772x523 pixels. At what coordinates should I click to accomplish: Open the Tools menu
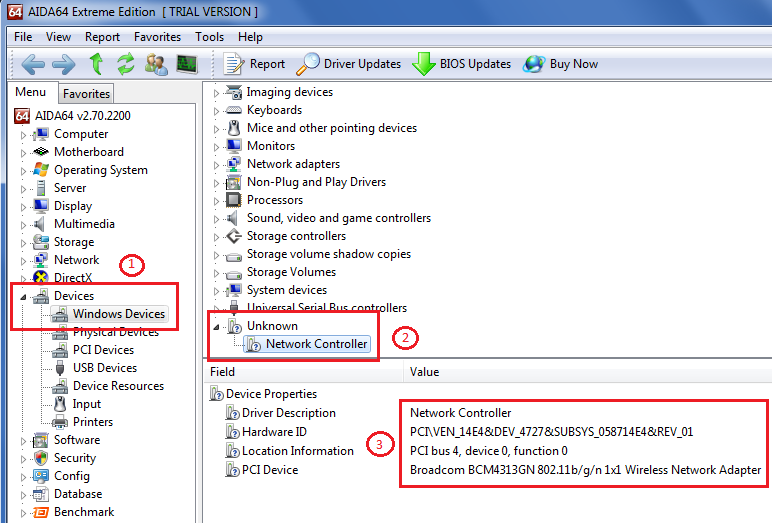(209, 37)
